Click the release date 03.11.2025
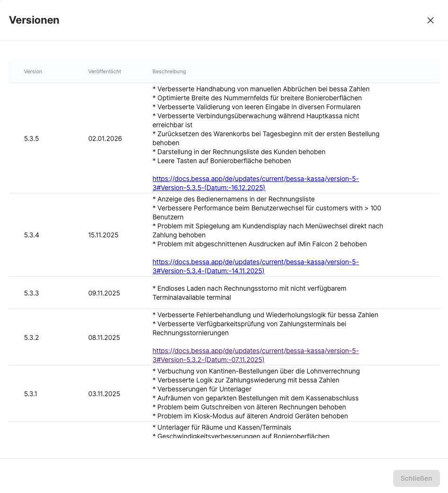The height and width of the screenshot is (493, 448). 104,394
